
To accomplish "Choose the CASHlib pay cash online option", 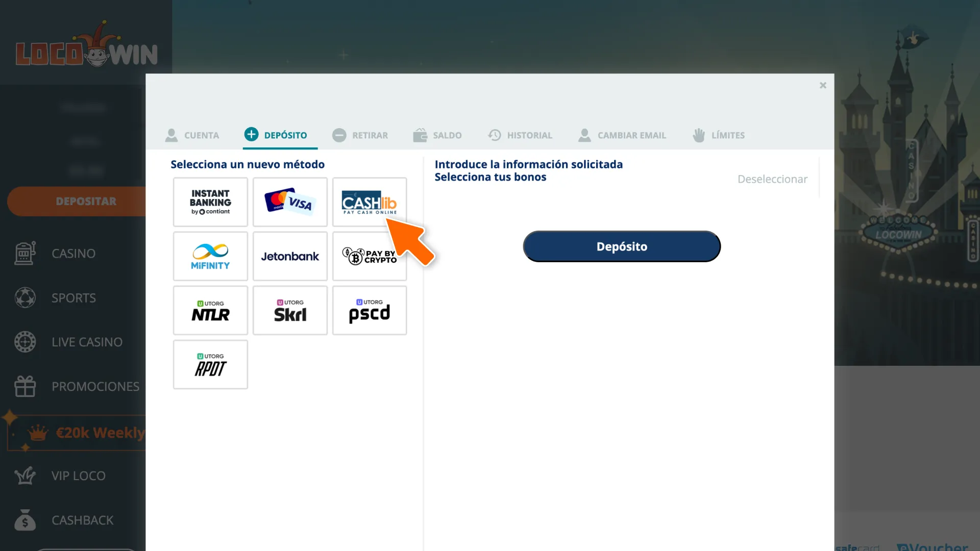I will click(370, 202).
